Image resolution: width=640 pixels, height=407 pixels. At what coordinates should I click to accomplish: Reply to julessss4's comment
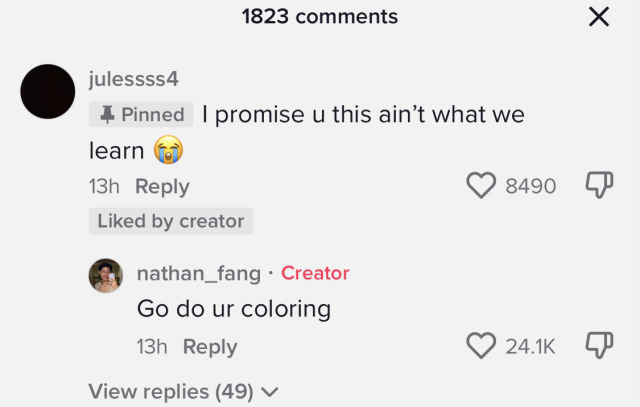tap(162, 187)
